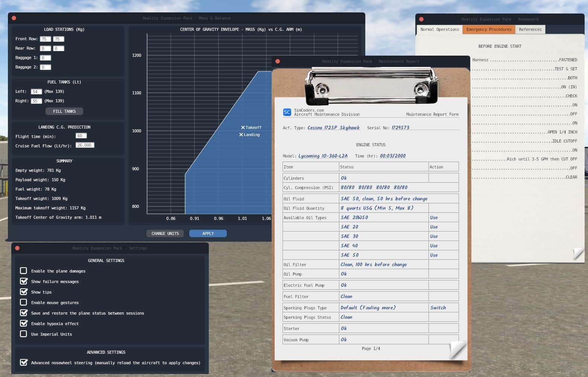Toggle Use Imperial Units checkbox
Screen dimensions: 588x377
click(x=24, y=334)
